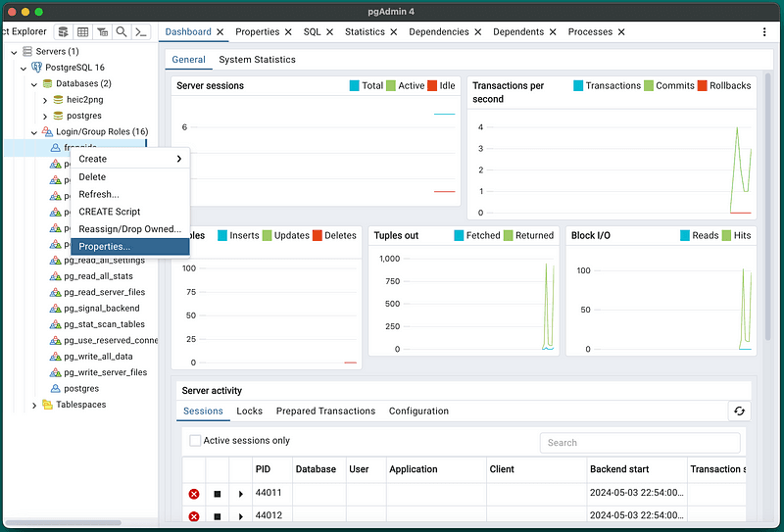Select the pg_stat_scan_tables role
Viewport: 784px width, 532px height.
[105, 324]
